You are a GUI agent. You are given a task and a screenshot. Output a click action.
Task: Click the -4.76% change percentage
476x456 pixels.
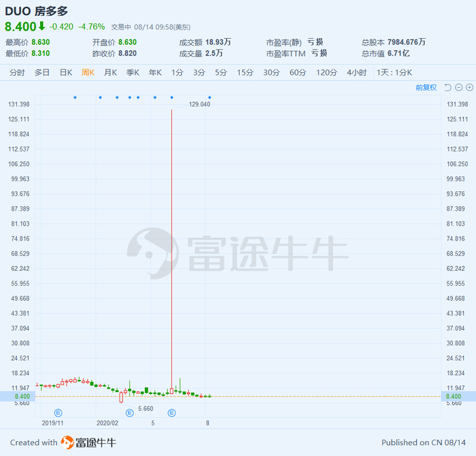point(91,27)
